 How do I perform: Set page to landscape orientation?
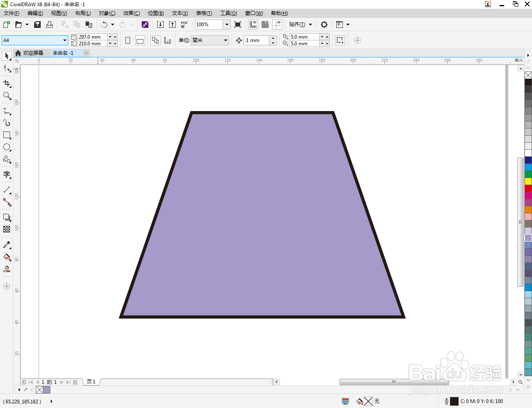pyautogui.click(x=140, y=40)
